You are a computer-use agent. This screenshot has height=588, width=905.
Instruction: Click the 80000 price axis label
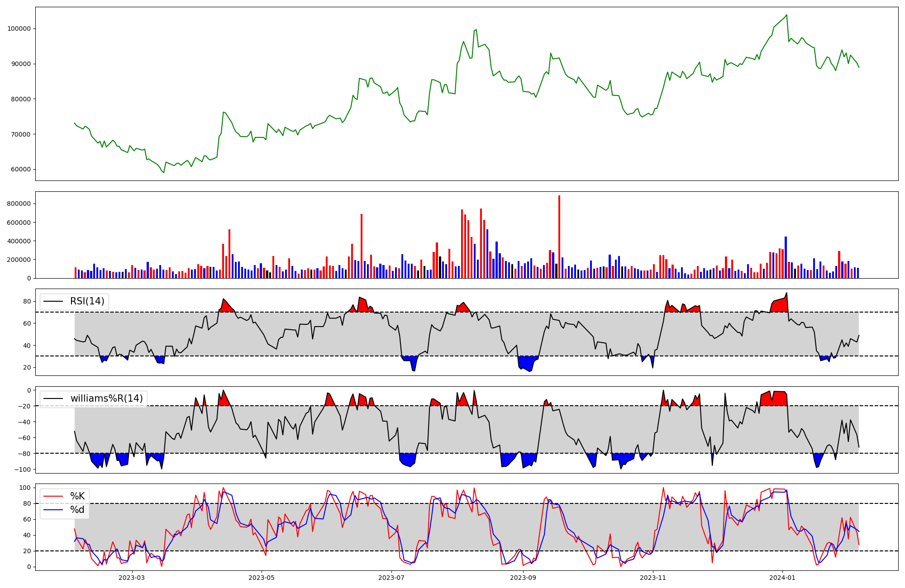point(21,99)
